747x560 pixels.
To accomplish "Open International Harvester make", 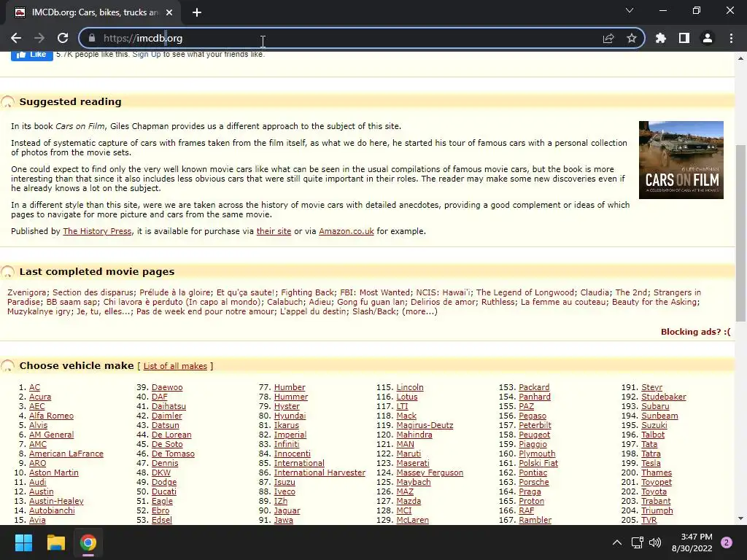I will pos(320,472).
